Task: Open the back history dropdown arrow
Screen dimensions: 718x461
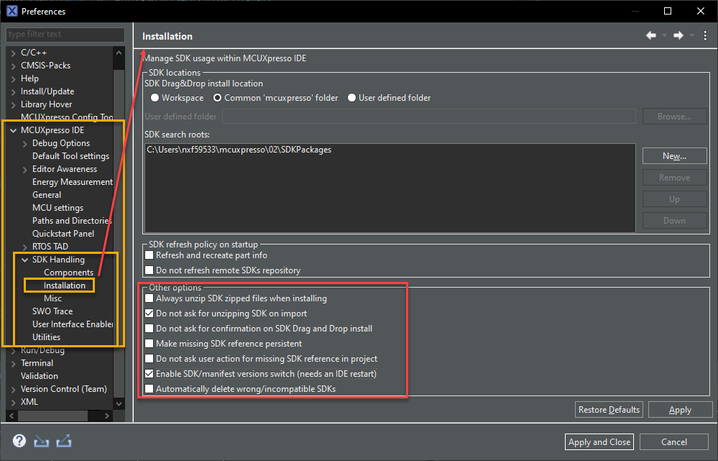Action: pyautogui.click(x=663, y=36)
